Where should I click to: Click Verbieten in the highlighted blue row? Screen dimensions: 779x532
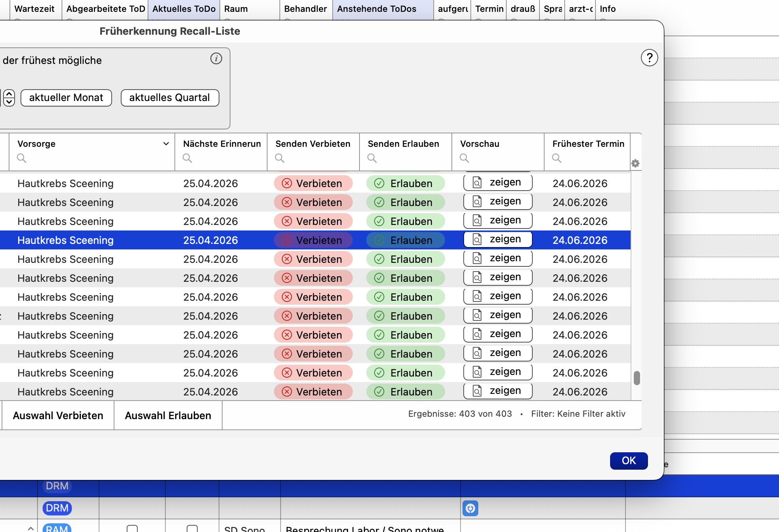pyautogui.click(x=313, y=240)
